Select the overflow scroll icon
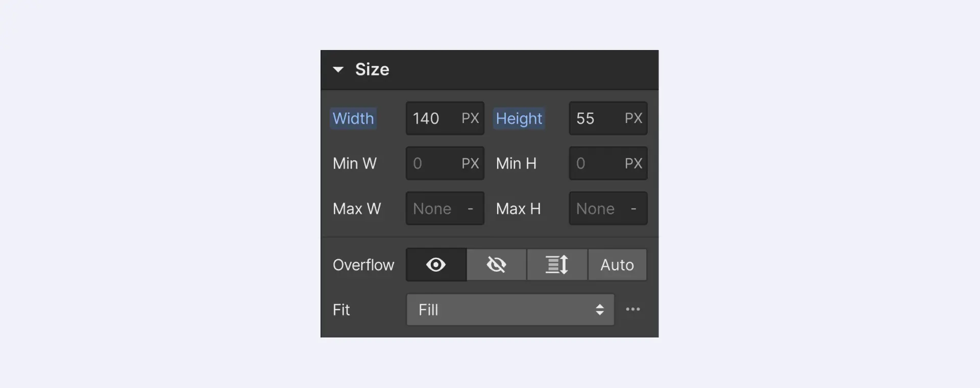 (557, 265)
